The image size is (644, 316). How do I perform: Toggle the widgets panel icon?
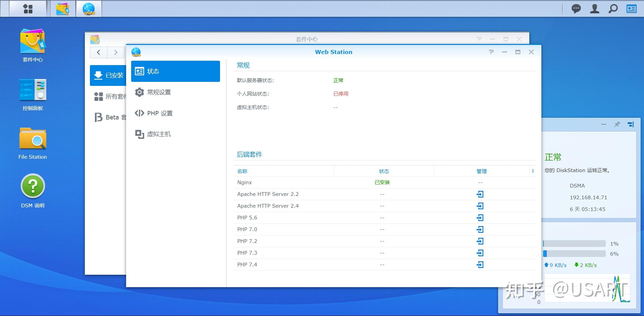(631, 9)
